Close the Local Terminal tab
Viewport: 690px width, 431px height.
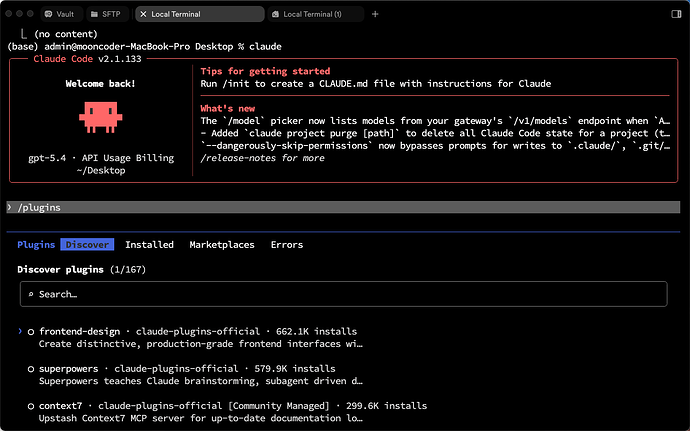143,14
